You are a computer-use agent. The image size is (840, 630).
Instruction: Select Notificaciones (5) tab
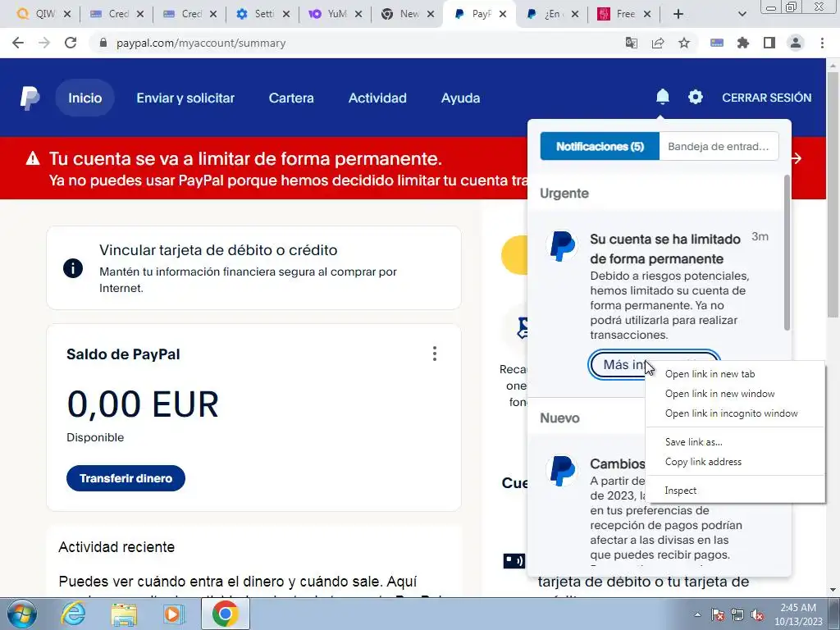click(600, 146)
